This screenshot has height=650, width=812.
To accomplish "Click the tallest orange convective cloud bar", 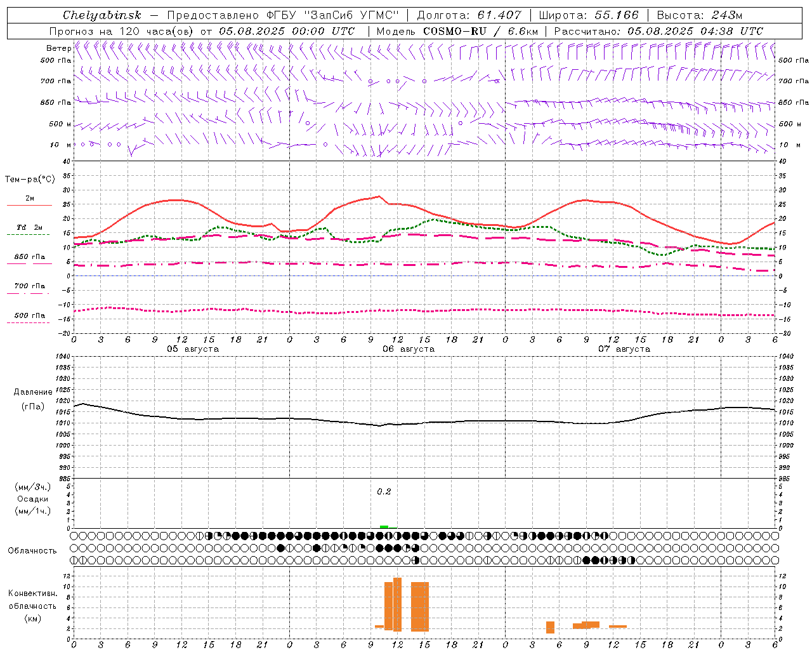I will 397,604.
